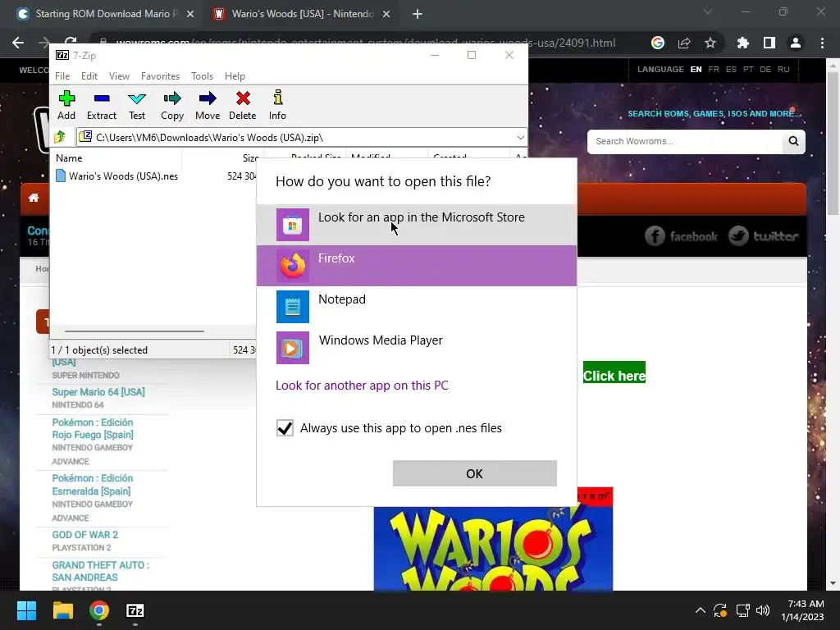Choose Notepad in the open-with list
This screenshot has width=840, height=630.
click(x=417, y=307)
